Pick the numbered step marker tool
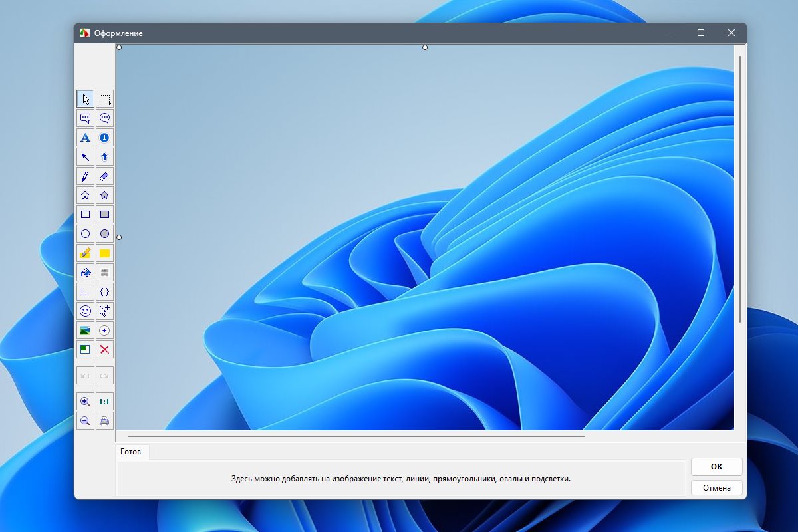This screenshot has height=532, width=798. click(x=104, y=138)
